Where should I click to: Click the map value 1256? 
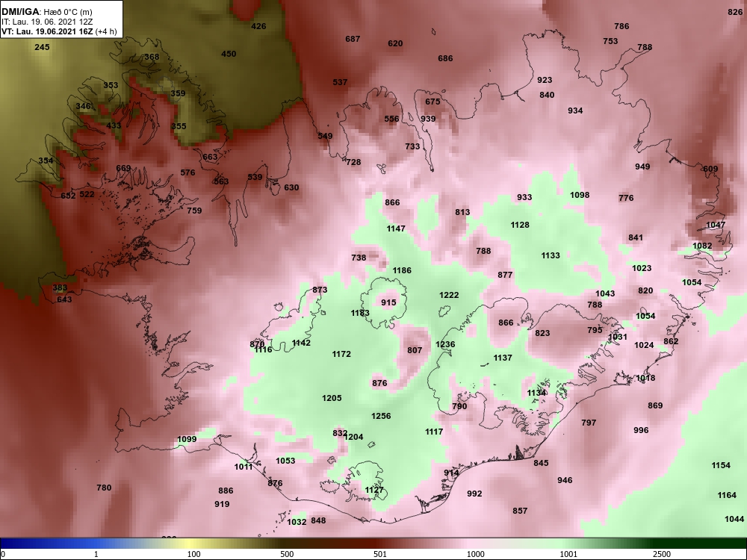click(x=381, y=416)
